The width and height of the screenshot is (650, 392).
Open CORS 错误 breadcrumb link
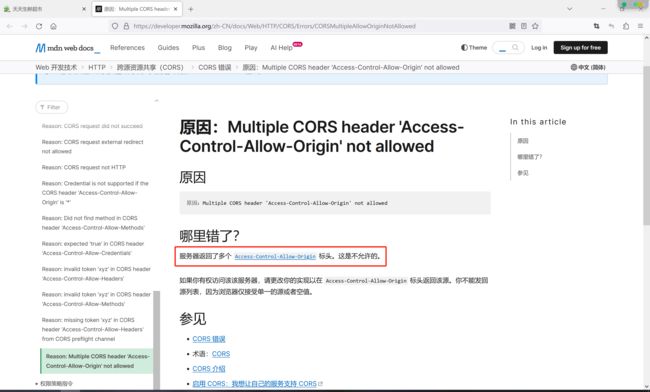(215, 67)
